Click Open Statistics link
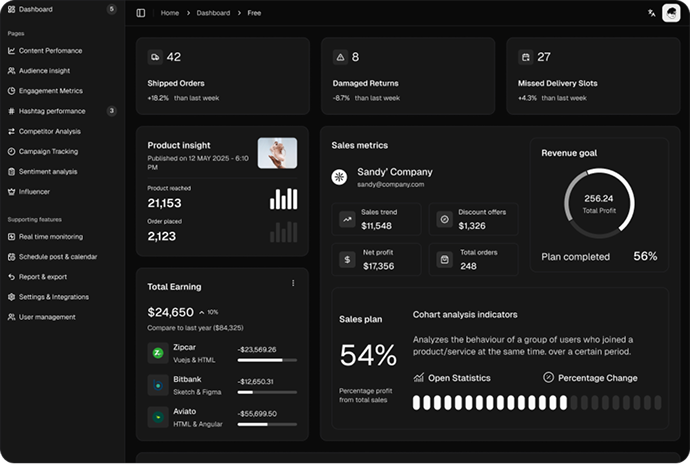Screen dimensions: 690x464 [452, 378]
